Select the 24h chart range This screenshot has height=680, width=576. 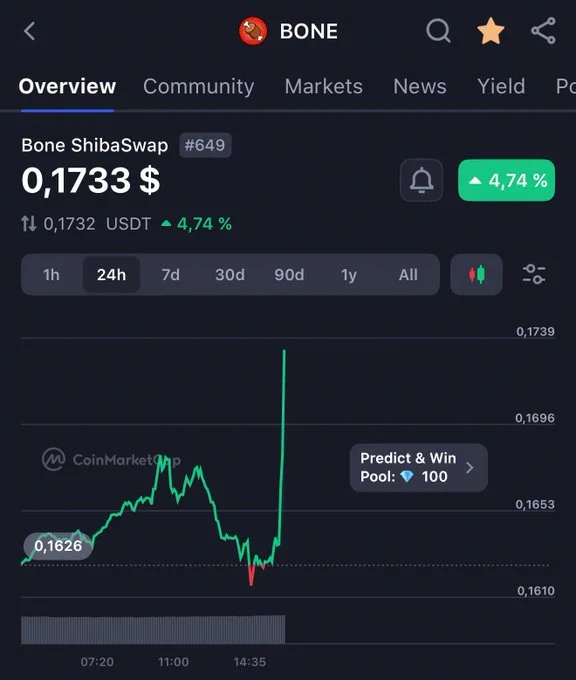111,275
